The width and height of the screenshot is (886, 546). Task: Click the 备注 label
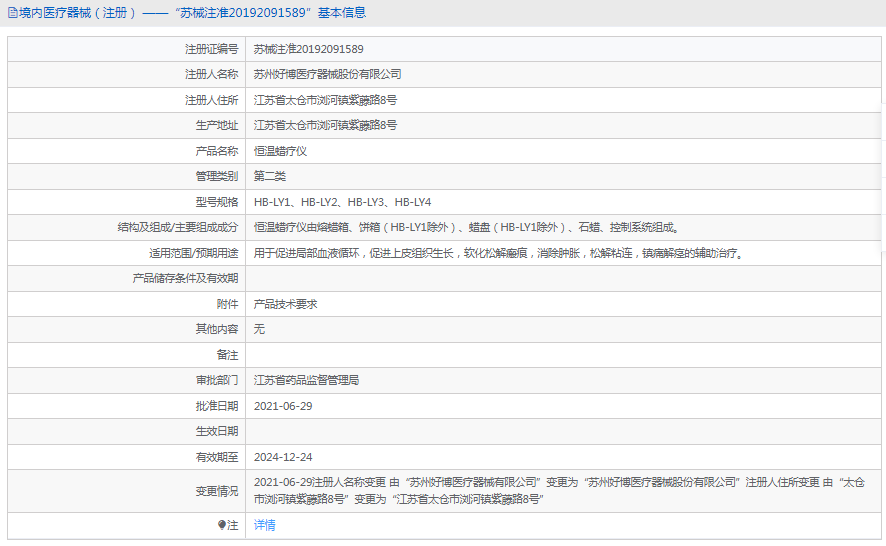click(227, 355)
